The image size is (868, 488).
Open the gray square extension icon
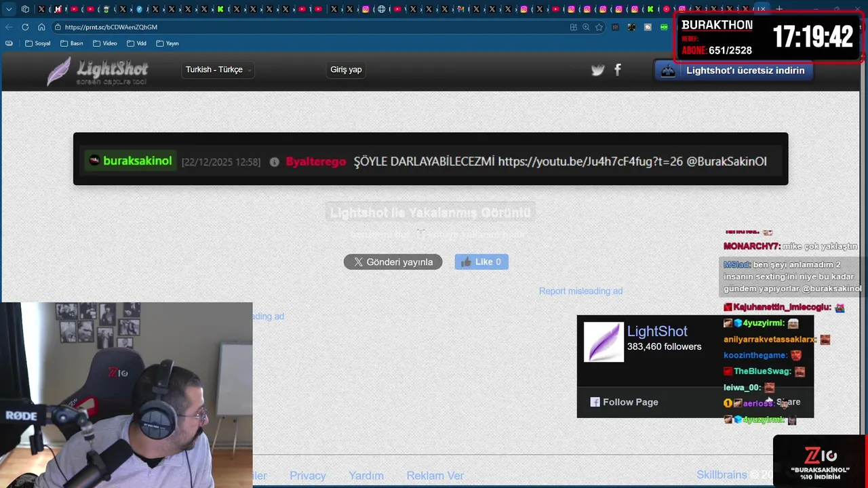coord(648,27)
